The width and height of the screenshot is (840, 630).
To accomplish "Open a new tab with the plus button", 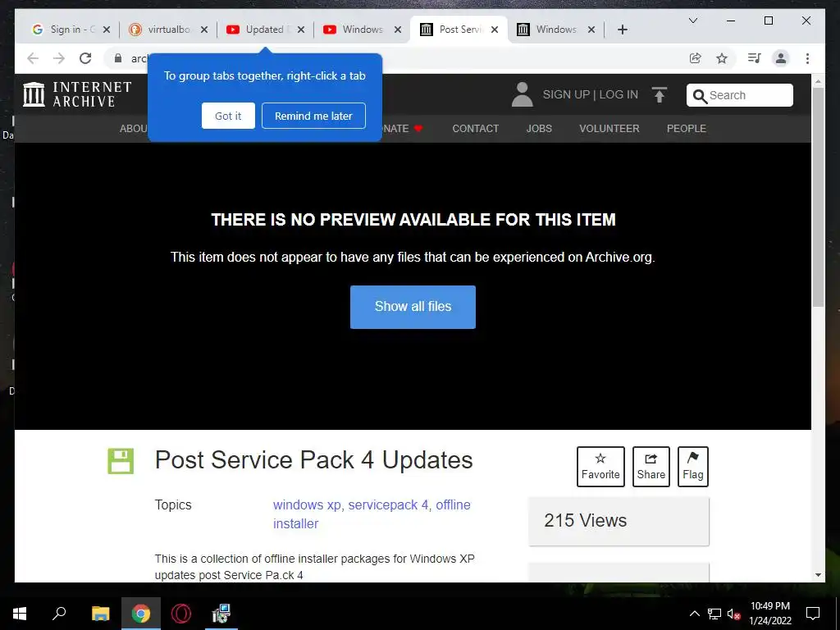I will tap(622, 30).
